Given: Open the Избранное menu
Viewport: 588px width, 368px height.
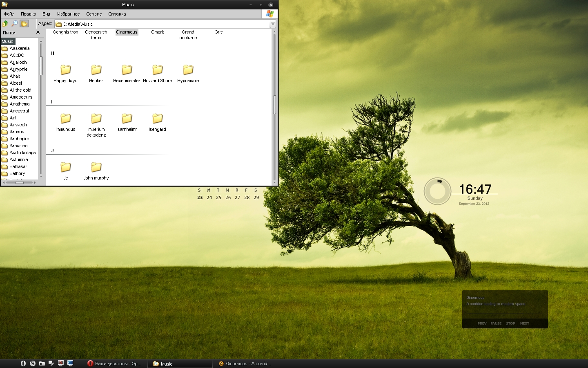Looking at the screenshot, I should point(68,14).
